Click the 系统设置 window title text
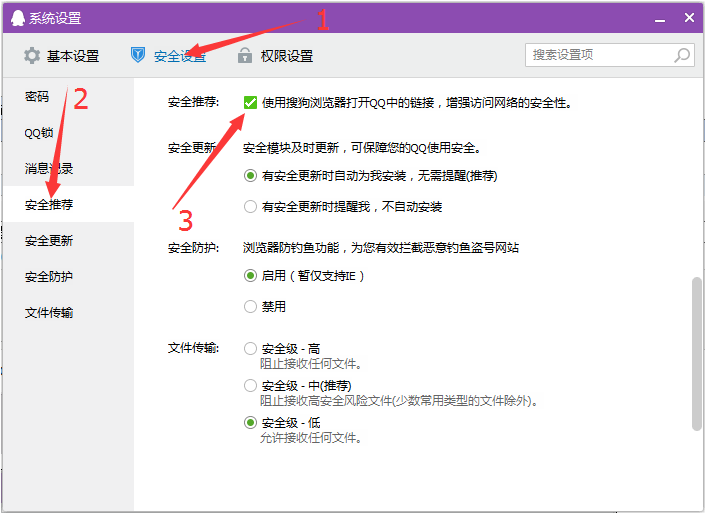Viewport: 706px width, 514px height. [x=55, y=18]
